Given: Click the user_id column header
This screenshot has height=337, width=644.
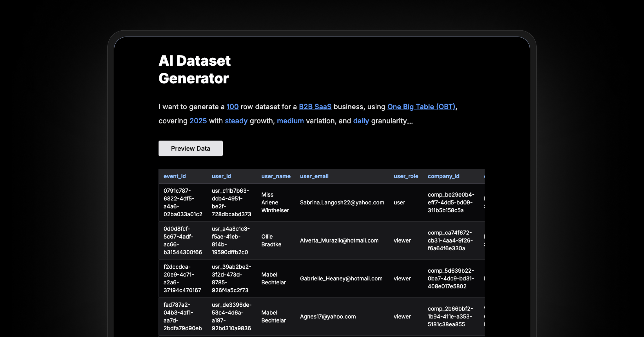Looking at the screenshot, I should click(x=221, y=176).
